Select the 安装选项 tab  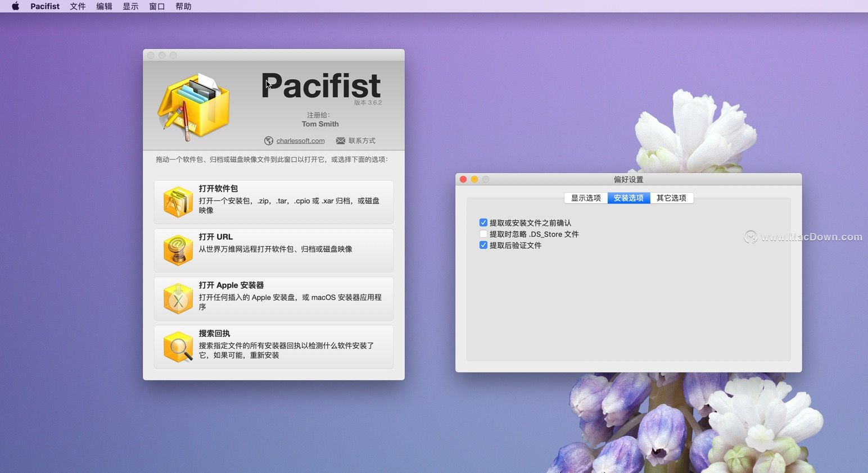[629, 198]
